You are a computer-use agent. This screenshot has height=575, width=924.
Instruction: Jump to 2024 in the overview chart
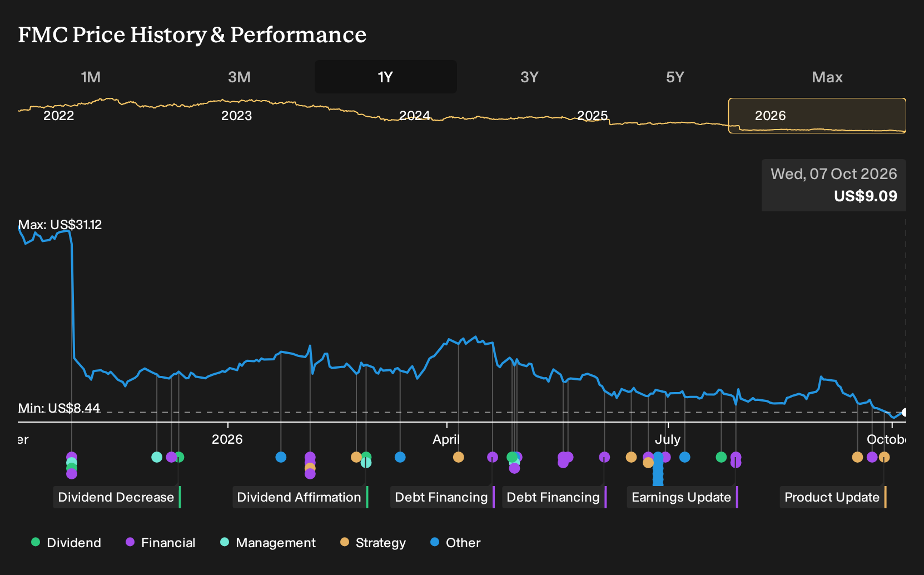[x=414, y=116]
